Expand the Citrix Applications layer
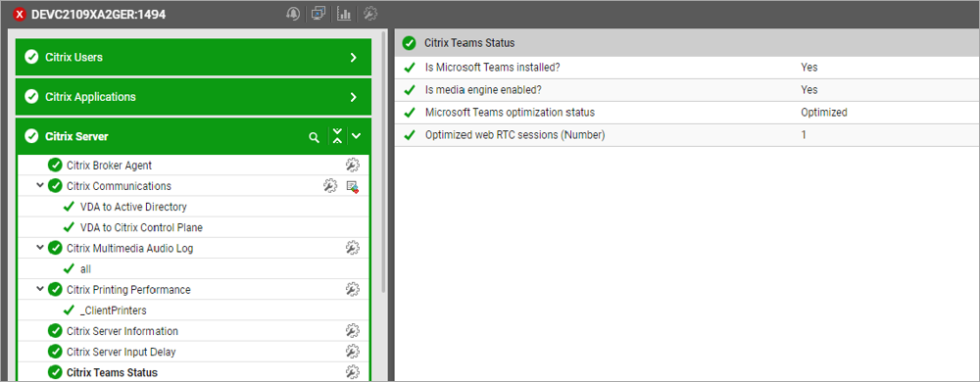 353,97
